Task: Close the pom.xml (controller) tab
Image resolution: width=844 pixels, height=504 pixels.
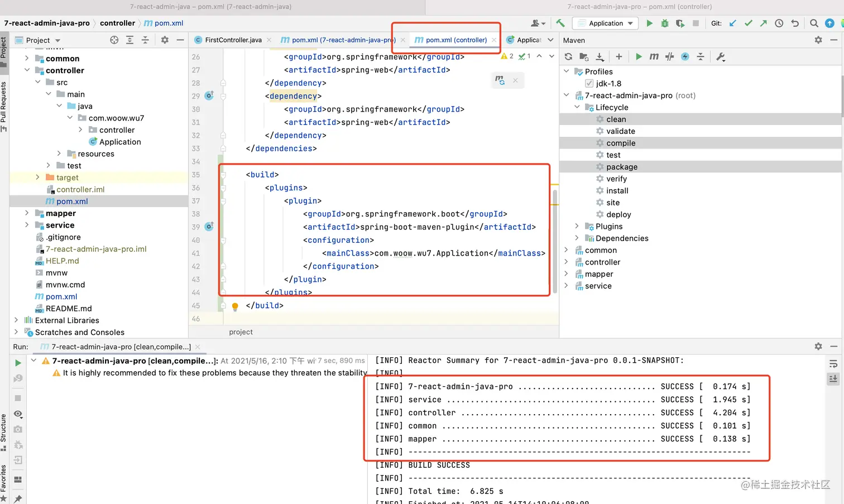Action: tap(494, 40)
